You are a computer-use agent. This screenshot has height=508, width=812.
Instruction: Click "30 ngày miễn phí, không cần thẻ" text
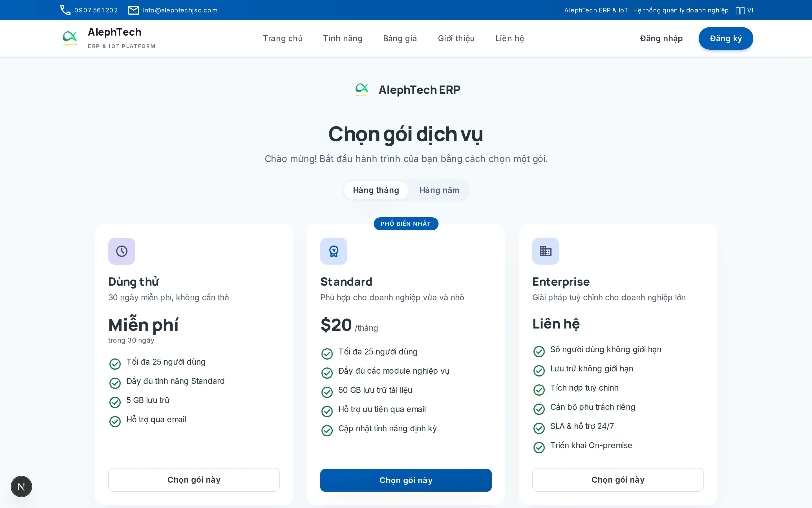click(168, 297)
